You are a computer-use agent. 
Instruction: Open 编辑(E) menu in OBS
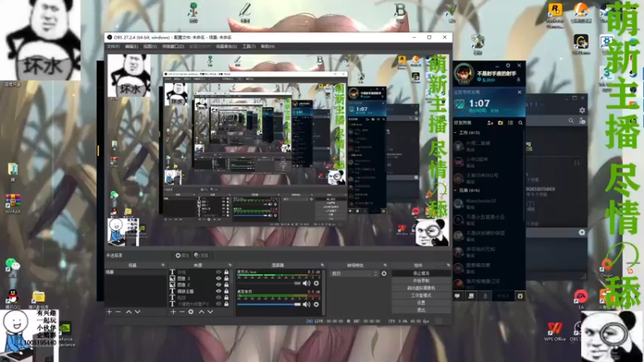coord(131,47)
